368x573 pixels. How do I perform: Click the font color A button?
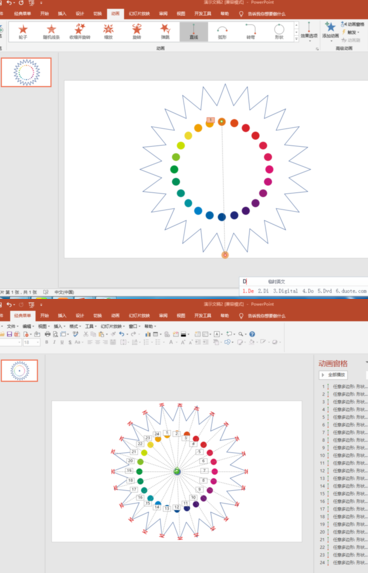coord(171,342)
